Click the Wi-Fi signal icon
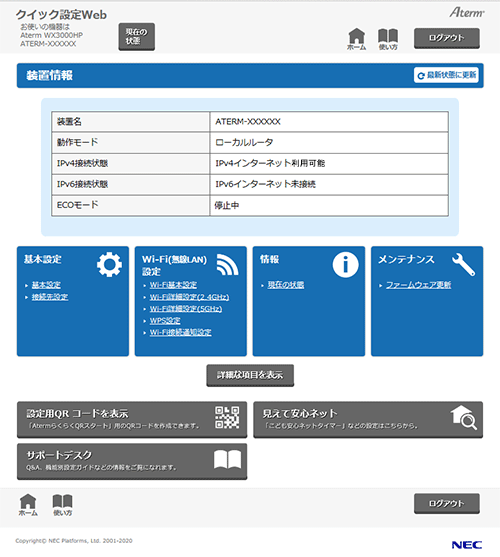This screenshot has height=557, width=500. click(x=228, y=264)
